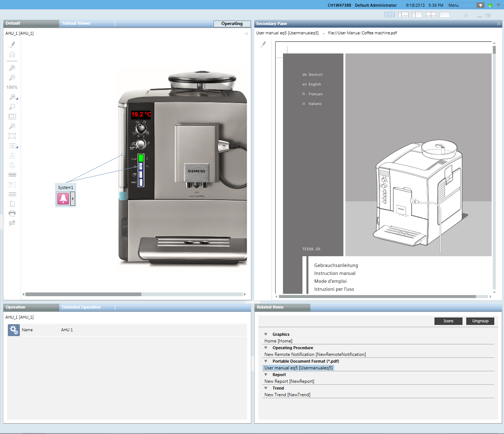Screen dimensions: 504x434
Task: Collapse the Trend group
Action: (266, 388)
